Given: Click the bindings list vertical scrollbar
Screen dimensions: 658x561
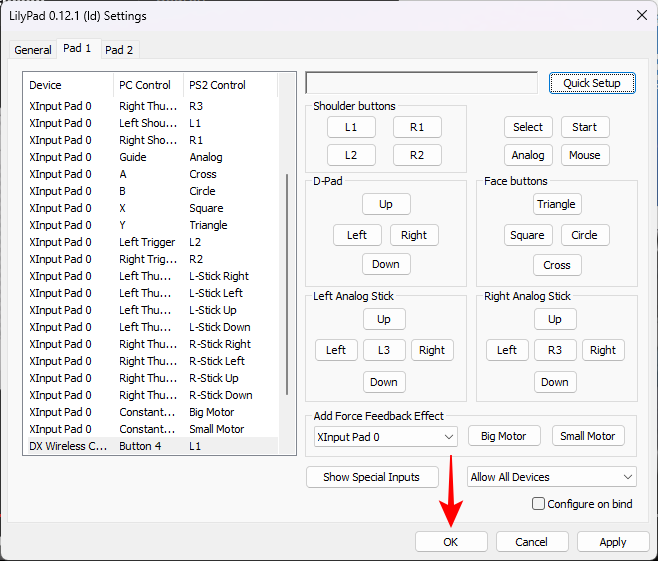Looking at the screenshot, I should (x=287, y=284).
